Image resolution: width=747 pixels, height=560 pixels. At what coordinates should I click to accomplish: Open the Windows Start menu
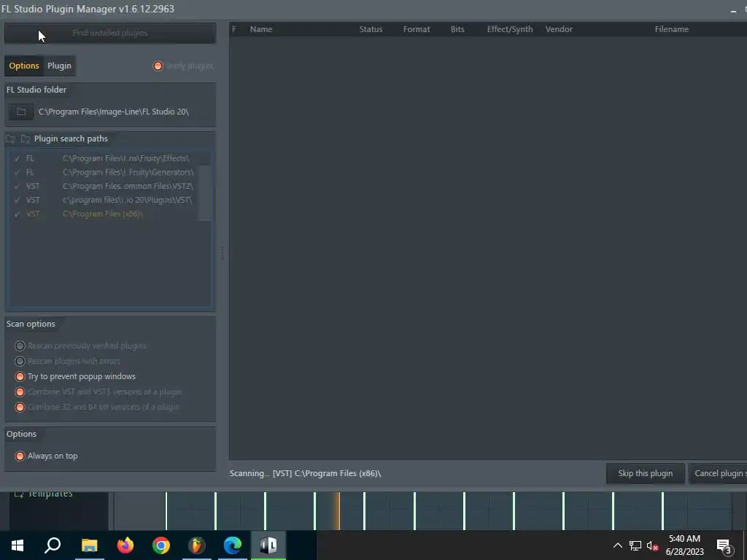coord(18,545)
